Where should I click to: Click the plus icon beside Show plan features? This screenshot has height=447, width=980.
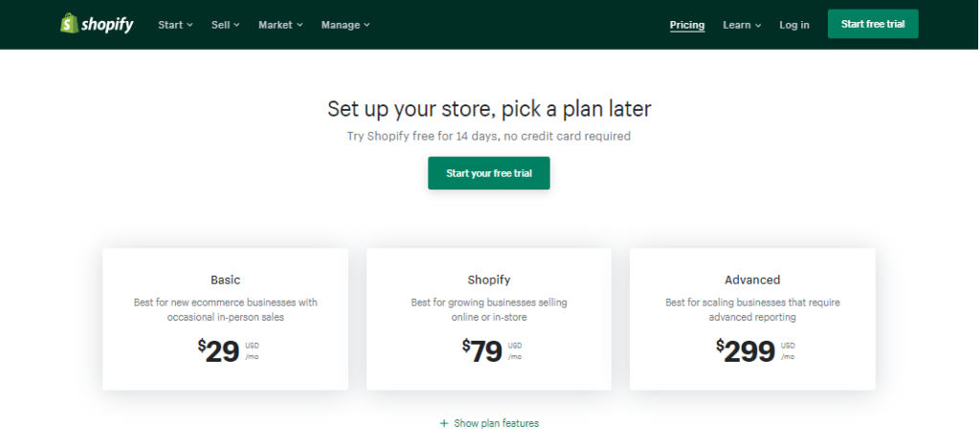(443, 423)
